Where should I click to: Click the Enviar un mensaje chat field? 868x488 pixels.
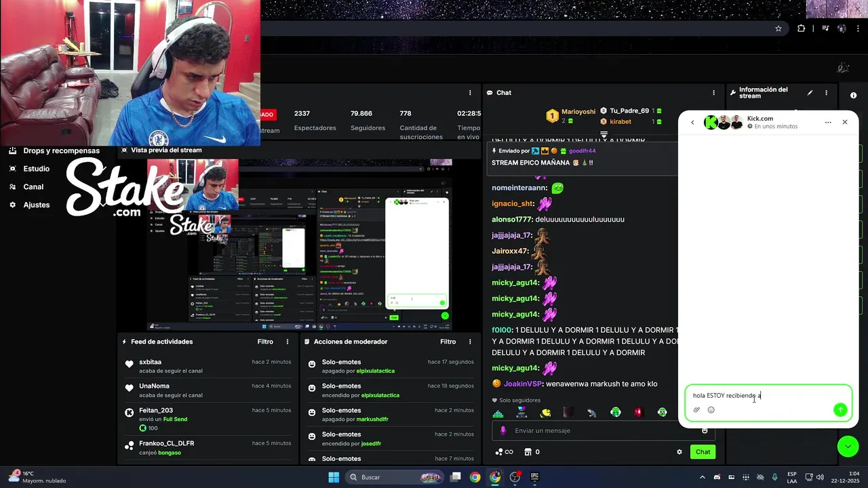[x=604, y=430]
